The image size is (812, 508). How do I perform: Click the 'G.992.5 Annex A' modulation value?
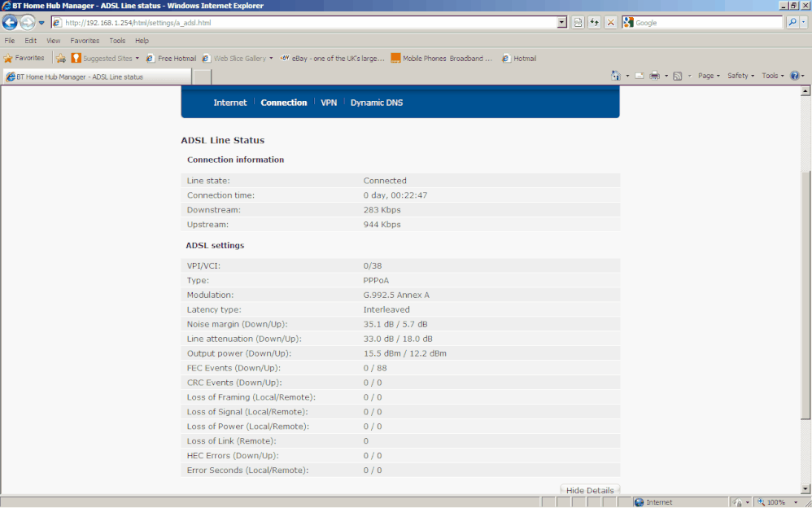(396, 295)
